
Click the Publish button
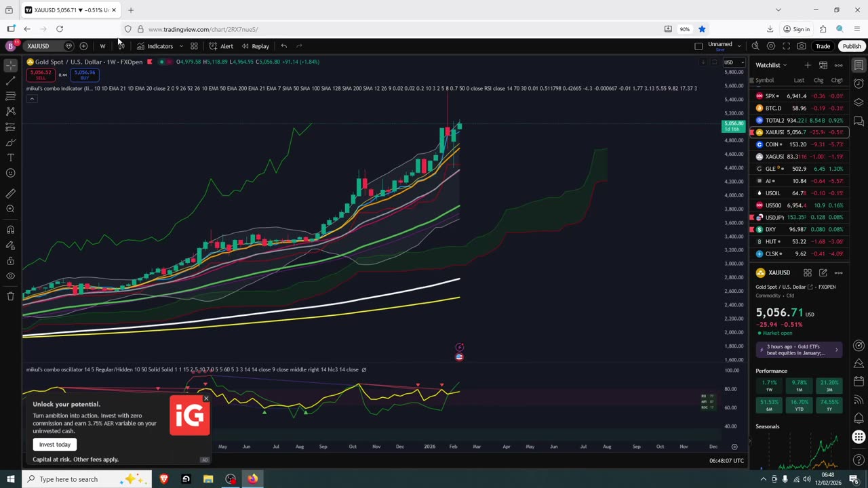pos(852,46)
